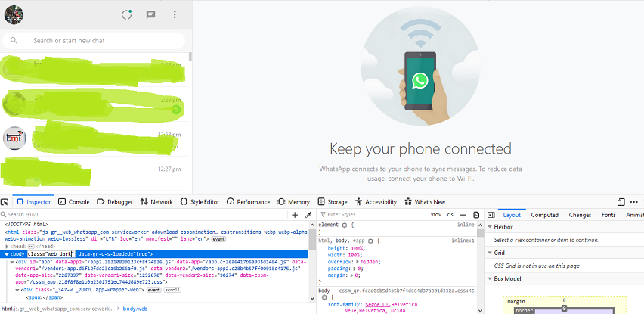Switch to the Console panel

pos(74,202)
